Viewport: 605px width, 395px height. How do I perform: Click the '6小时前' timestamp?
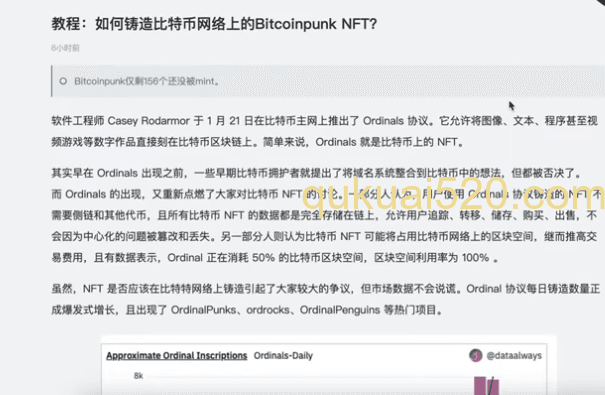coord(65,48)
